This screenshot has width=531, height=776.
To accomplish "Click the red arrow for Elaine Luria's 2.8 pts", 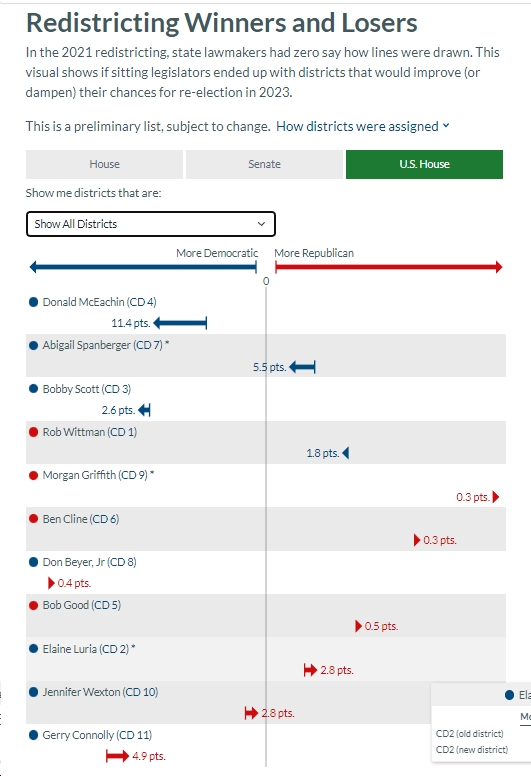I will (x=310, y=670).
